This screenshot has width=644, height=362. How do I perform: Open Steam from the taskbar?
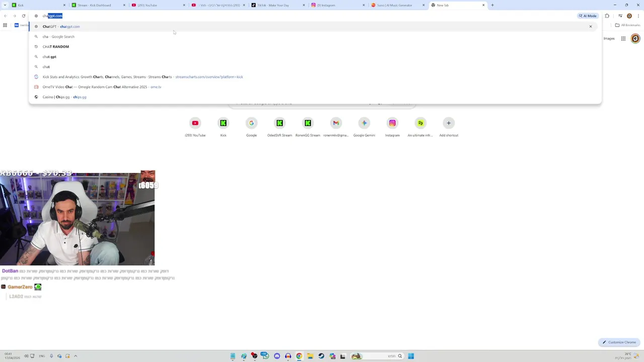tap(321, 356)
